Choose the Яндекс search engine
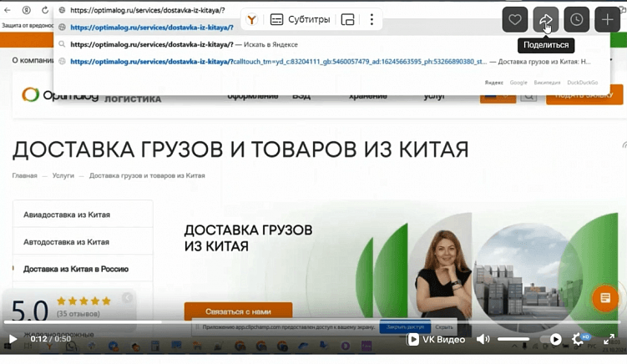The height and width of the screenshot is (364, 627). (x=494, y=83)
